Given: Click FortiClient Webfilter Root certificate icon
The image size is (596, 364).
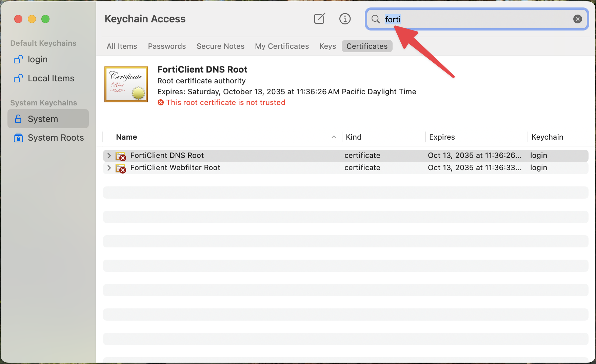Looking at the screenshot, I should (x=121, y=168).
